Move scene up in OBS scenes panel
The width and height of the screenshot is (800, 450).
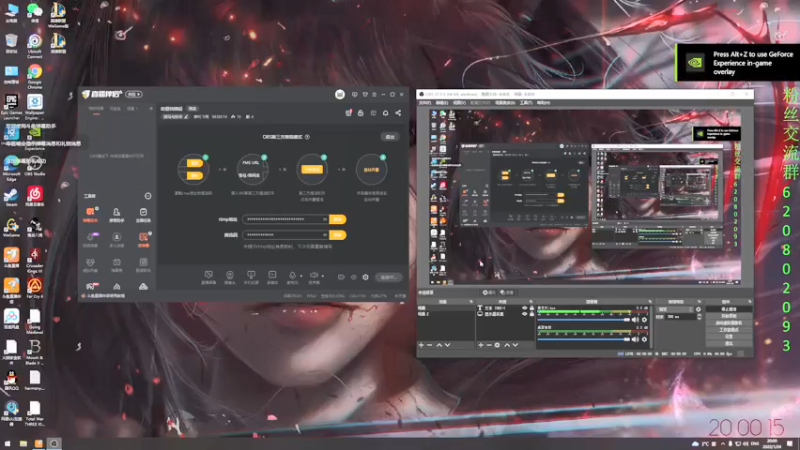pos(439,345)
